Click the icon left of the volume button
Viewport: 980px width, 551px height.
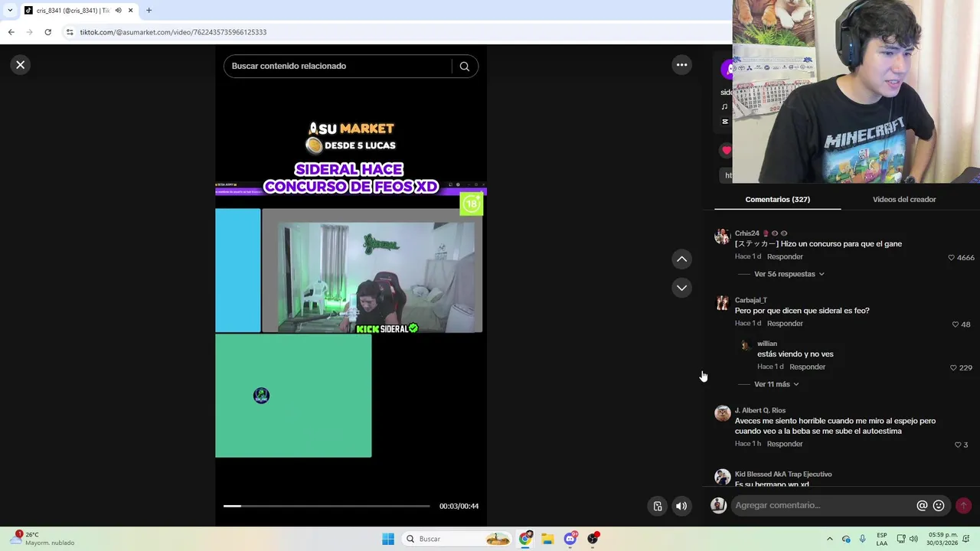pos(658,506)
